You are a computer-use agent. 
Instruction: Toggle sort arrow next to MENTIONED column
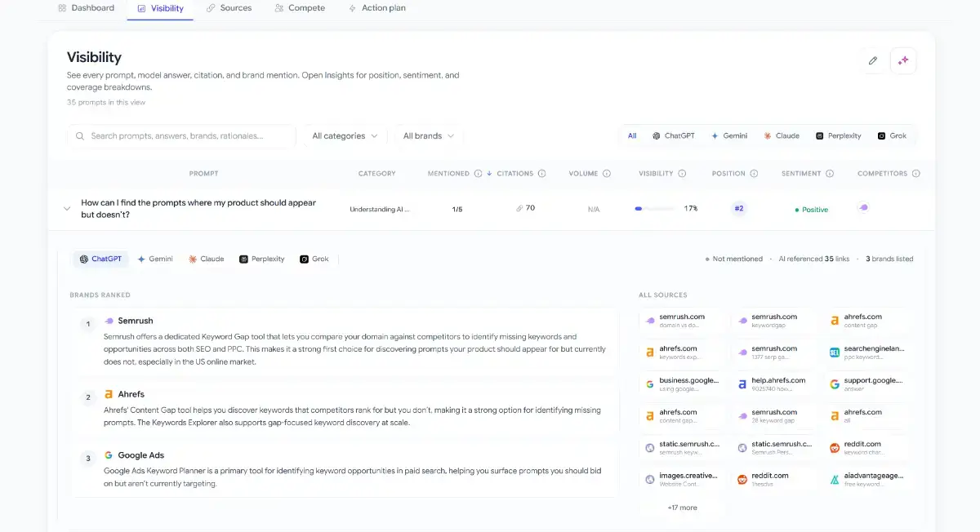489,174
